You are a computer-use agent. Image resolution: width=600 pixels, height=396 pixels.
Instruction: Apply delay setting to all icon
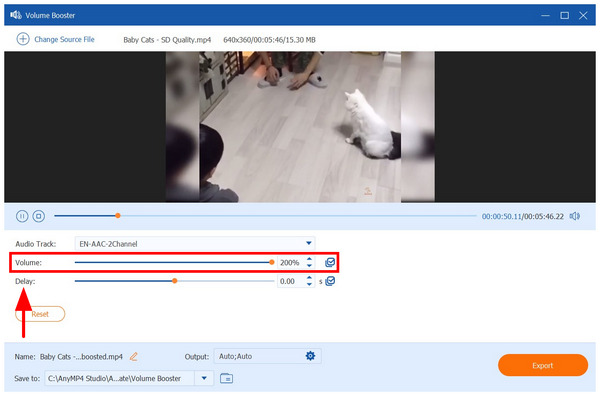coord(330,281)
